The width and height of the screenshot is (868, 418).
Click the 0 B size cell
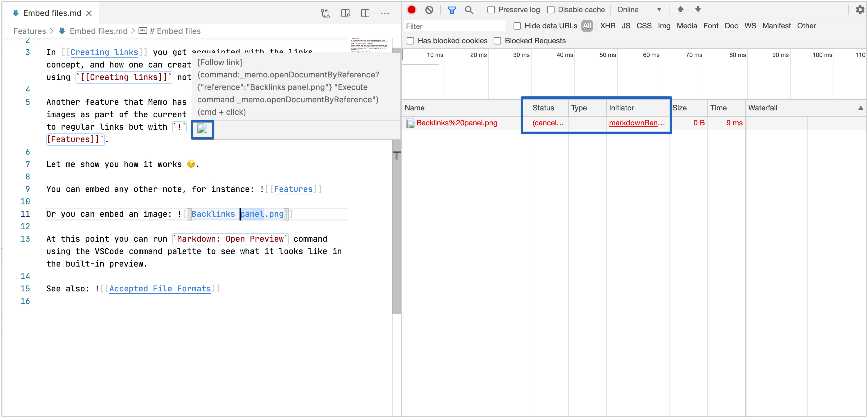(699, 123)
